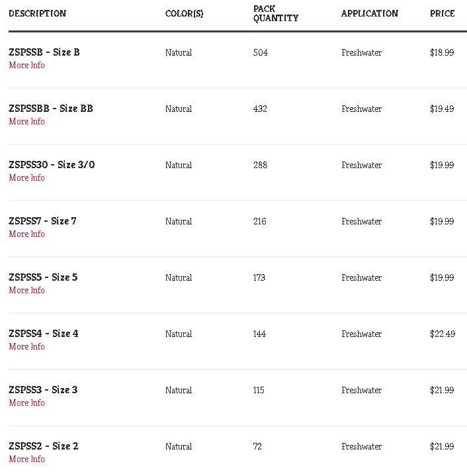Open More Info for ZSPSSBB Size BB
The image size is (467, 476).
[26, 121]
